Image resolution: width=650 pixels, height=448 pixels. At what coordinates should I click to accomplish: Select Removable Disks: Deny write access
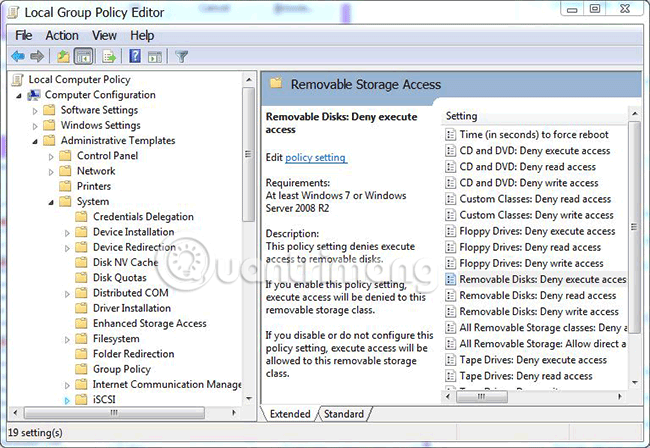[539, 312]
